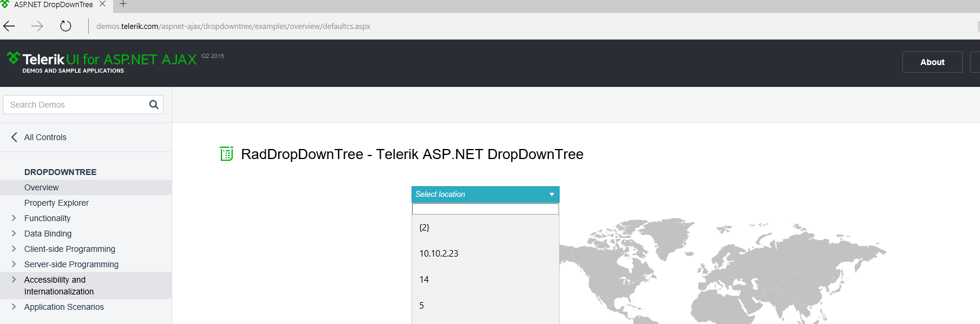The width and height of the screenshot is (980, 324).
Task: Expand Client-side Programming section
Action: pos(14,249)
